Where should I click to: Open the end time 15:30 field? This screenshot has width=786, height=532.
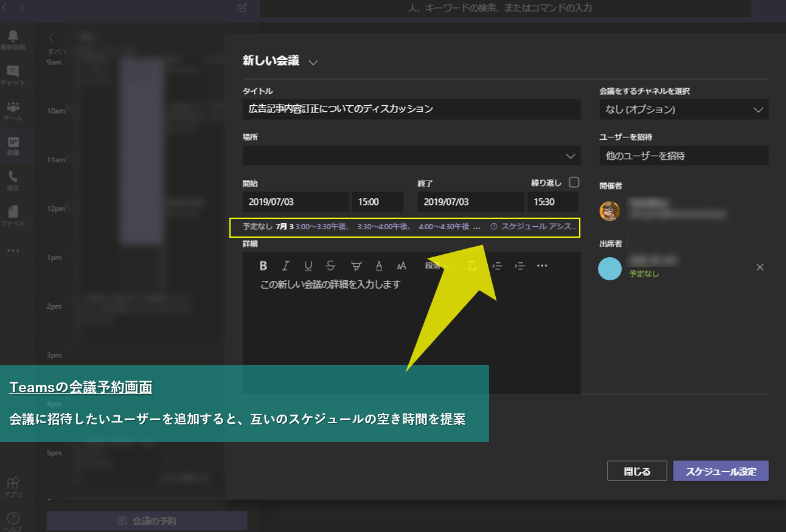(x=552, y=202)
